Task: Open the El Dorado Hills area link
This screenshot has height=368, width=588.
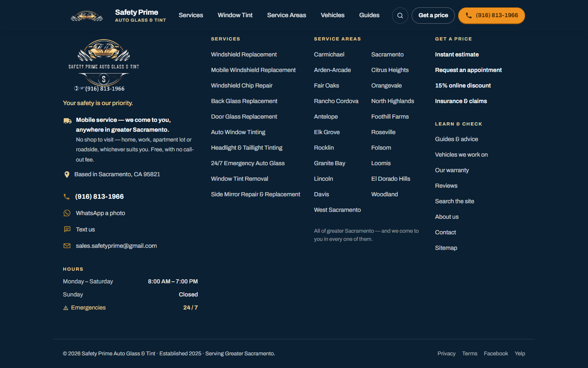Action: click(391, 179)
